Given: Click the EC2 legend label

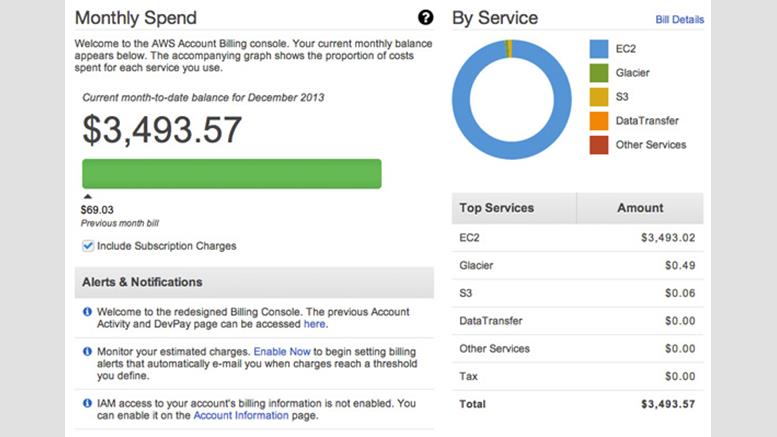Looking at the screenshot, I should coord(625,49).
